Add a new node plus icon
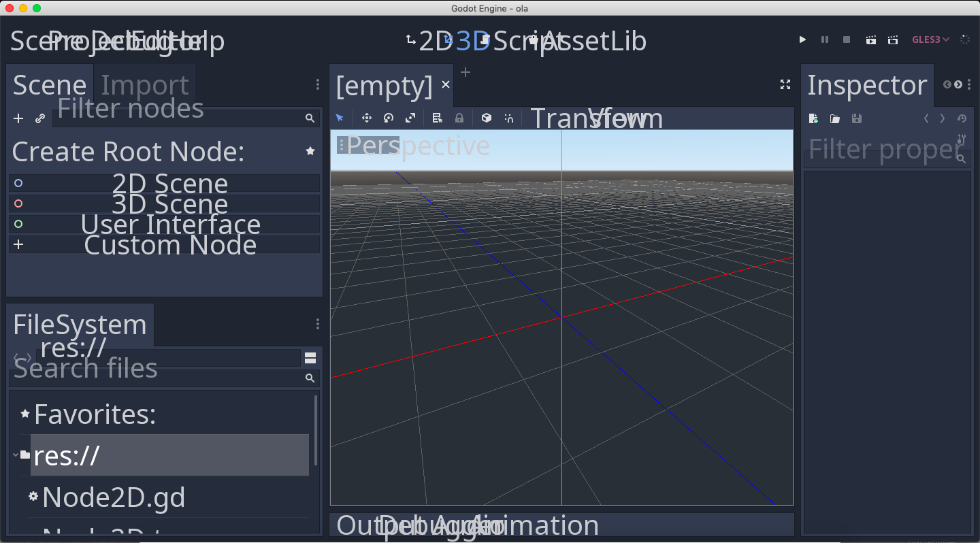The height and width of the screenshot is (543, 980). click(x=18, y=118)
